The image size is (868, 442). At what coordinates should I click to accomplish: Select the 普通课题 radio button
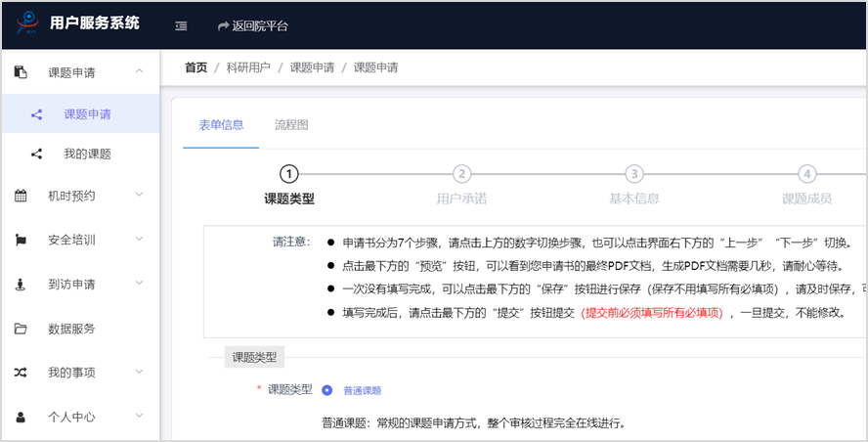point(326,390)
